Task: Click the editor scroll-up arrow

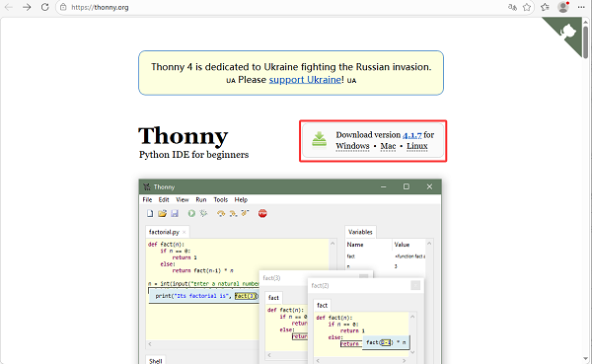Action: click(x=333, y=244)
